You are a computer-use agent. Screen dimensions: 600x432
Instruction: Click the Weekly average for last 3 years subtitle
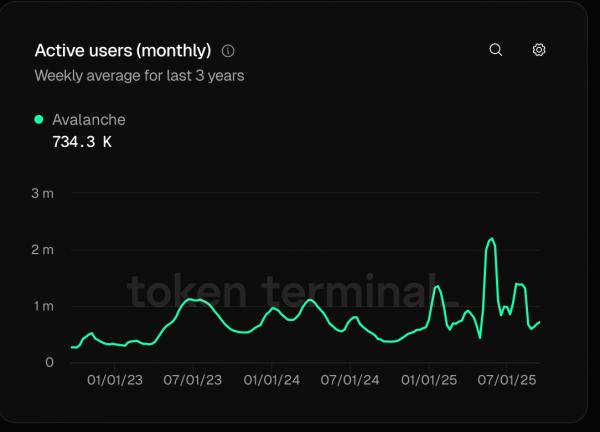click(139, 75)
